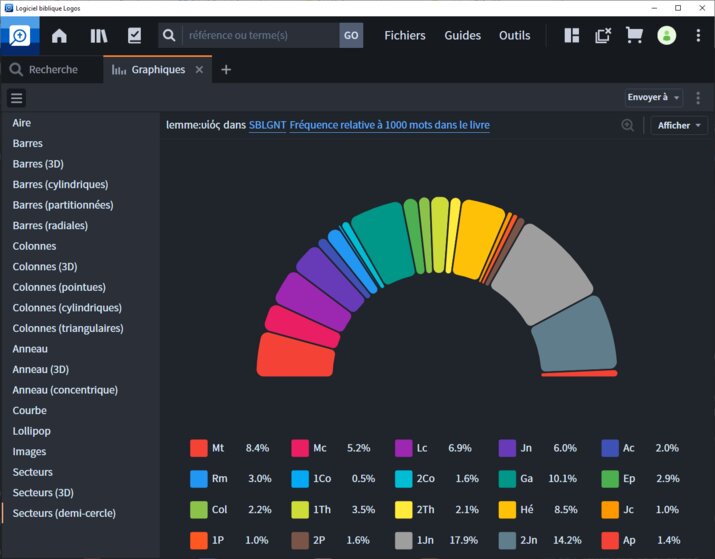Image resolution: width=715 pixels, height=559 pixels.
Task: Open the Graphiques panel kebab menu
Action: (x=698, y=98)
